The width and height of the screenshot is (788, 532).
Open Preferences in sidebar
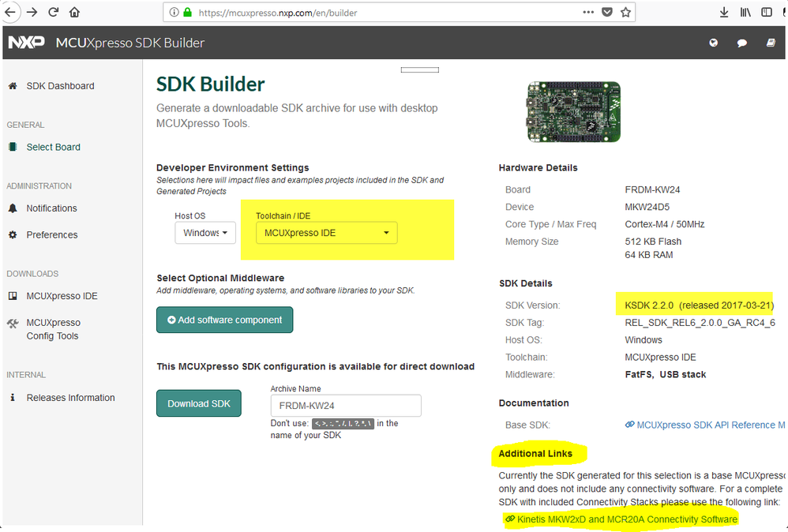tap(52, 234)
